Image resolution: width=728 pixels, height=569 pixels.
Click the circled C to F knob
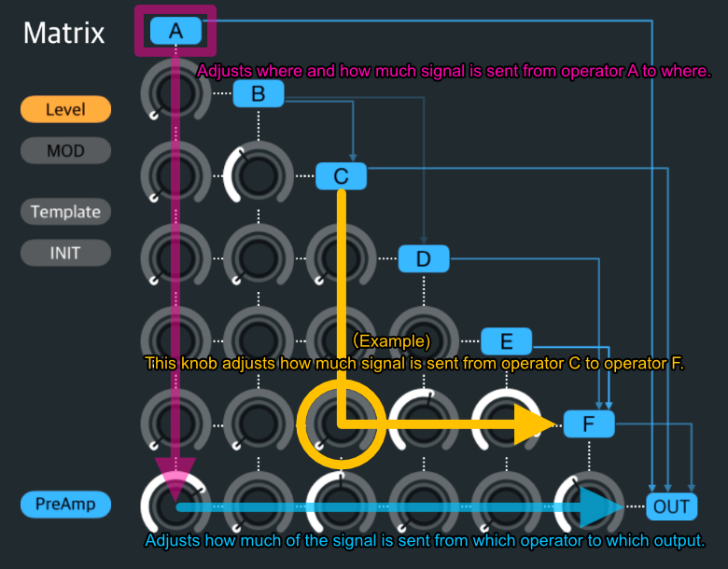click(341, 424)
